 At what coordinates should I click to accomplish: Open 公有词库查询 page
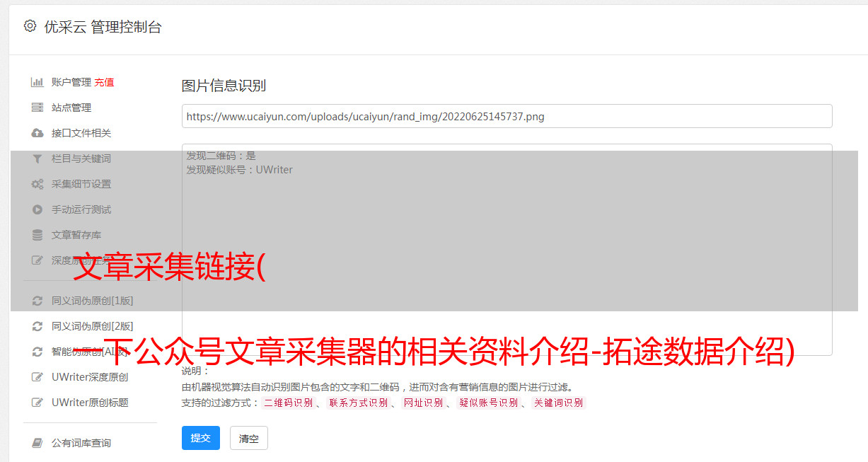pos(81,443)
